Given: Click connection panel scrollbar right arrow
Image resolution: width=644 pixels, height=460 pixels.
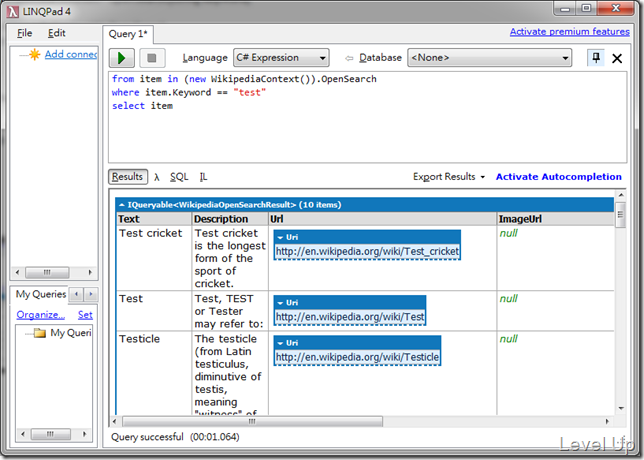Looking at the screenshot, I should (x=90, y=272).
